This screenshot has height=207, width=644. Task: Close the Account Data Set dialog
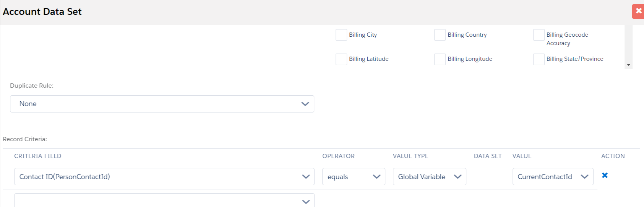(638, 11)
